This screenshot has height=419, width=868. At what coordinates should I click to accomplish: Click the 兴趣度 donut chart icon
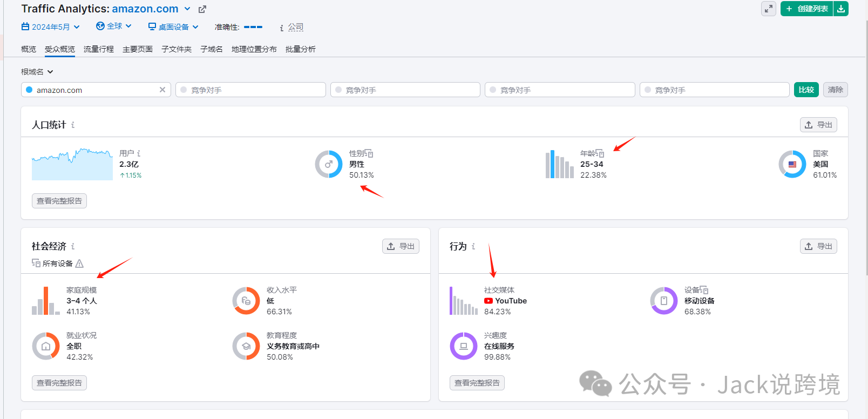pyautogui.click(x=464, y=346)
